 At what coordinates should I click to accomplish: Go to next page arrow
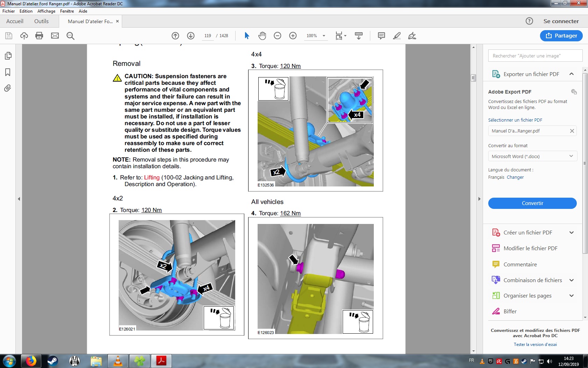[x=191, y=36]
